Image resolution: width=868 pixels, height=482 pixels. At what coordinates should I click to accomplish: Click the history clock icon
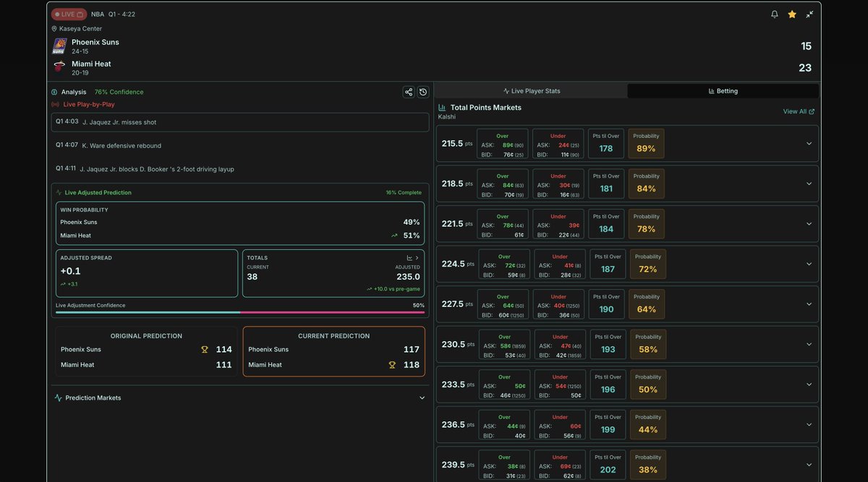click(x=423, y=92)
